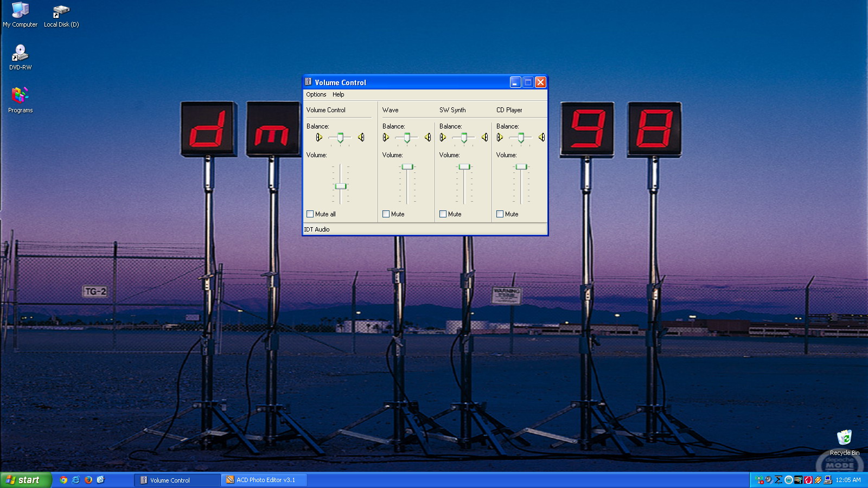This screenshot has height=488, width=868.
Task: Click the computer network connection tray icon
Action: 828,480
